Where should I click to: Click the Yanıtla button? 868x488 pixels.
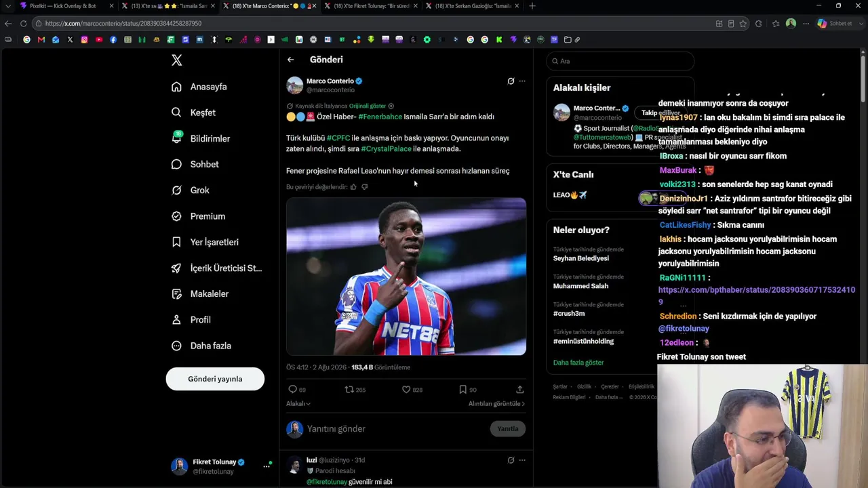point(508,429)
